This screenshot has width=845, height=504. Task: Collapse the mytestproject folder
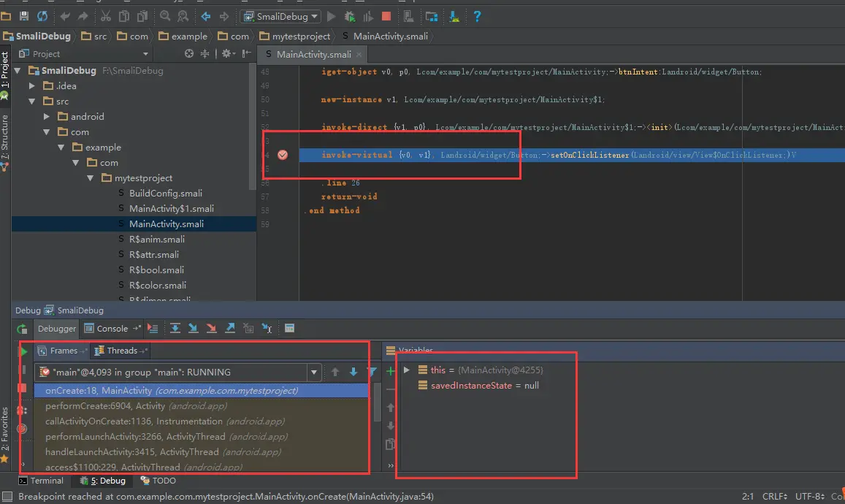[90, 178]
